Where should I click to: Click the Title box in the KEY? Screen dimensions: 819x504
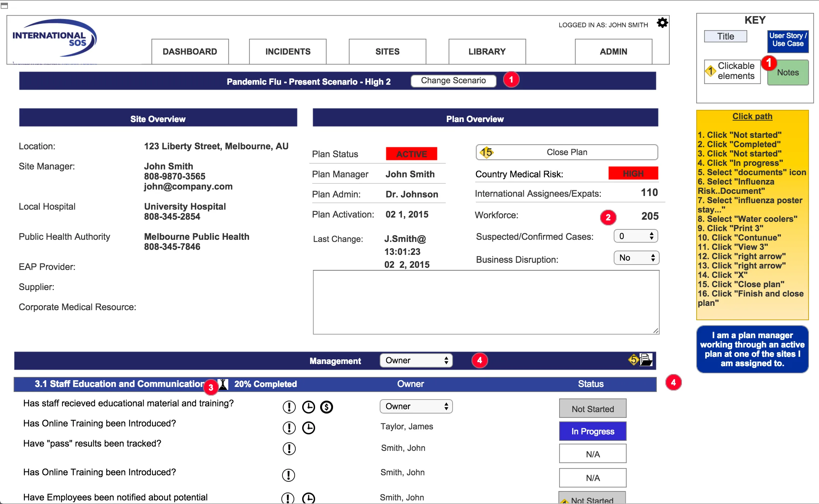click(725, 36)
